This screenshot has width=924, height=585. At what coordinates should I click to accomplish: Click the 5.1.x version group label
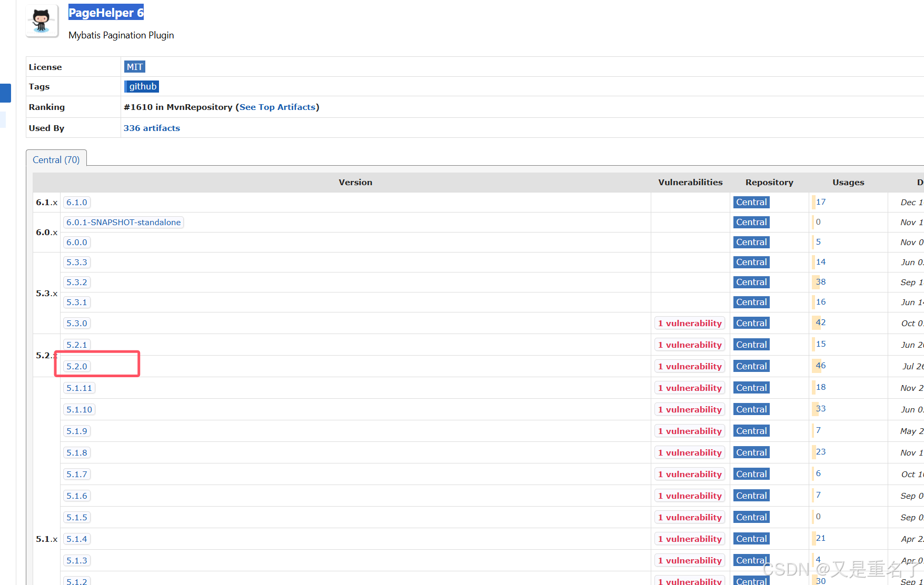pyautogui.click(x=46, y=539)
